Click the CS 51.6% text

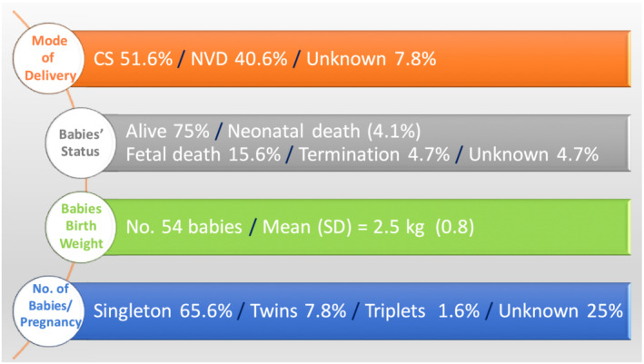point(134,59)
